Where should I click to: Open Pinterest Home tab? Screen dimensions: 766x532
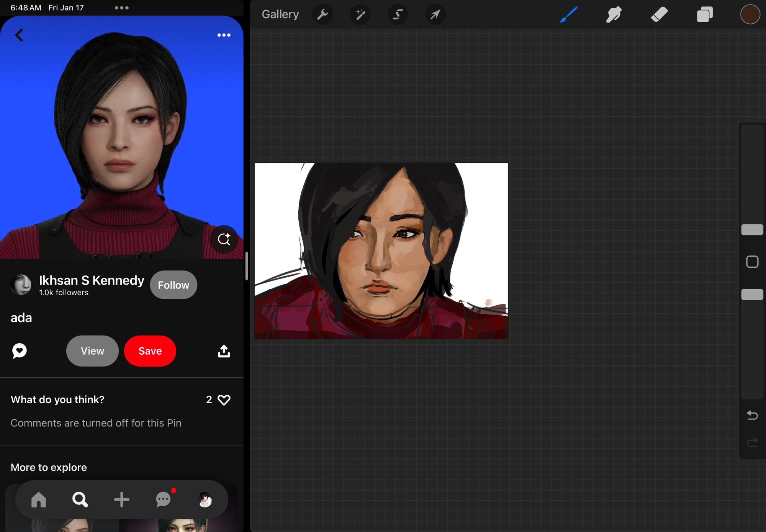(38, 500)
